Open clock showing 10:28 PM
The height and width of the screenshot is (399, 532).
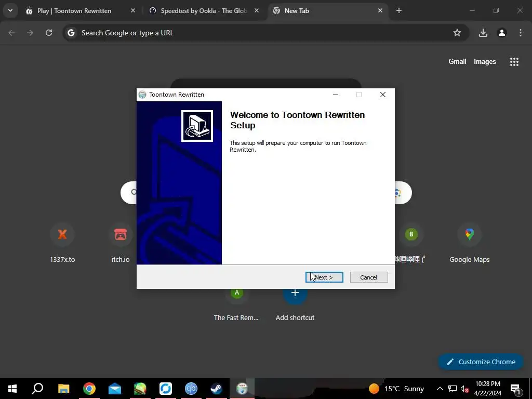tap(488, 389)
